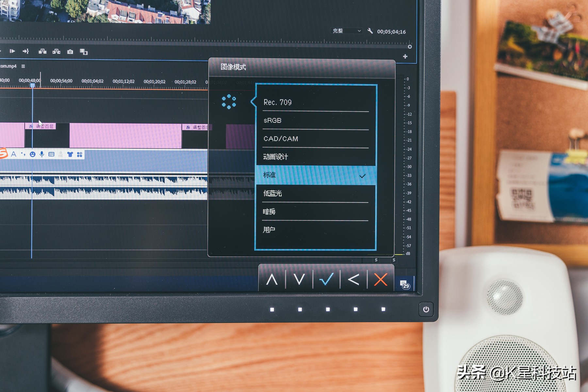This screenshot has width=588, height=392.
Task: Click the right S solo button under audio meters
Action: 394,260
